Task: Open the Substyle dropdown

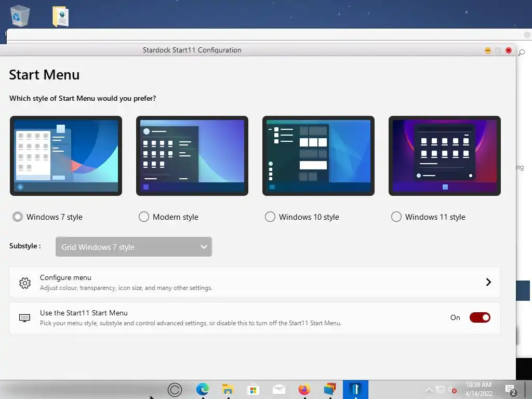Action: 134,247
